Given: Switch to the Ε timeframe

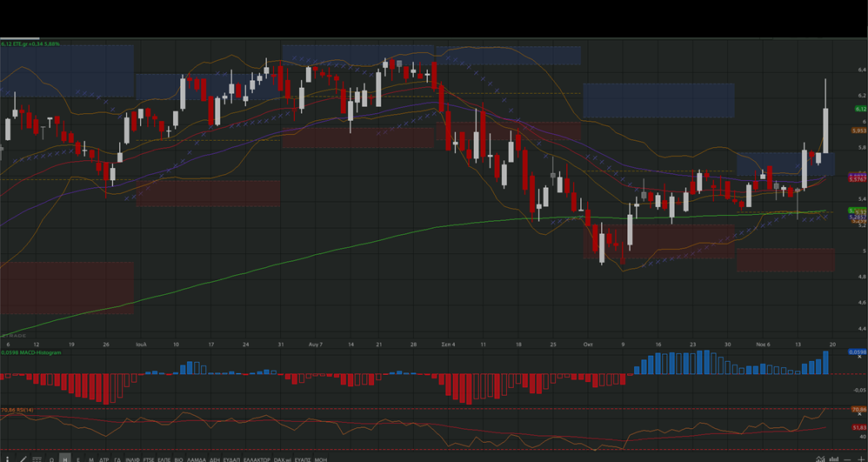Looking at the screenshot, I should [78, 459].
